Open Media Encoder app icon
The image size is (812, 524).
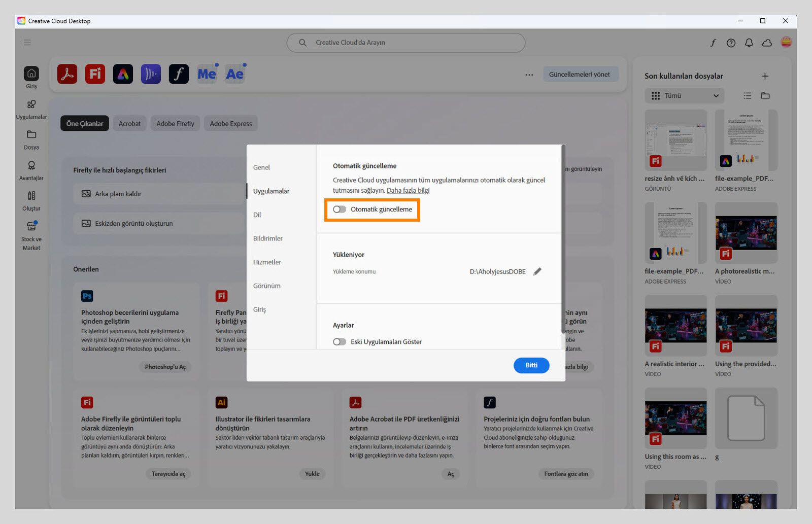point(207,74)
